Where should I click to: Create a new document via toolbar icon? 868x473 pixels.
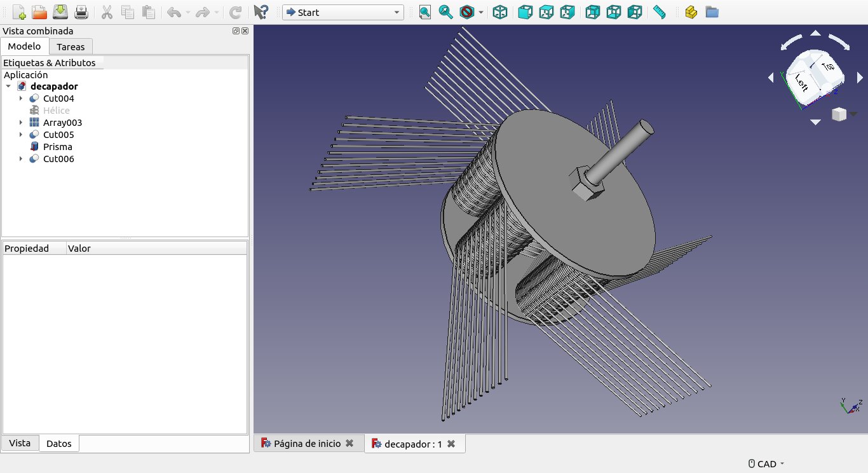pyautogui.click(x=19, y=12)
